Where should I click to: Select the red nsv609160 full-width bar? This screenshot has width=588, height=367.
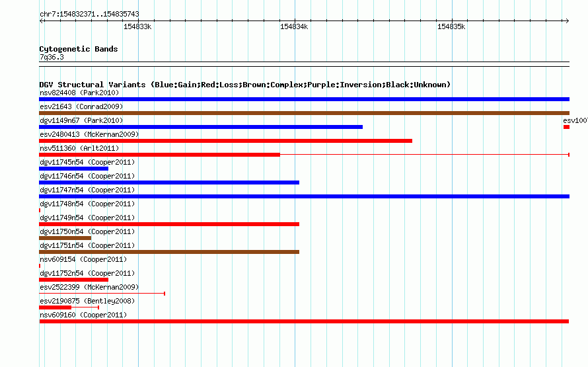304,321
